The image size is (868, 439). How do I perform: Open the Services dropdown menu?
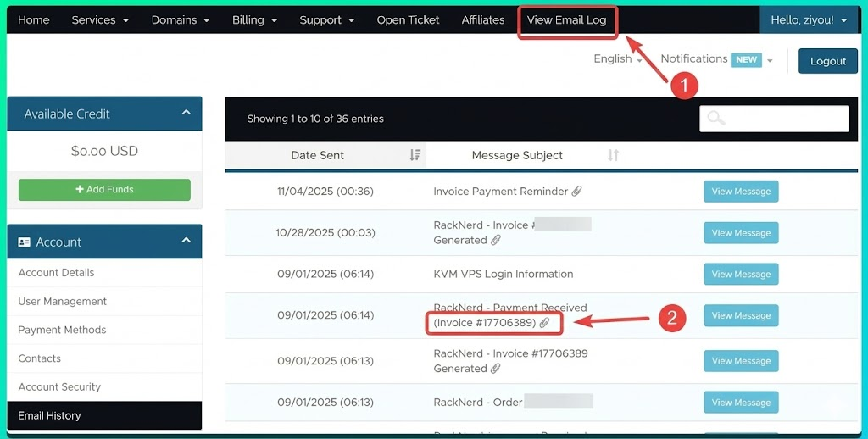tap(100, 19)
